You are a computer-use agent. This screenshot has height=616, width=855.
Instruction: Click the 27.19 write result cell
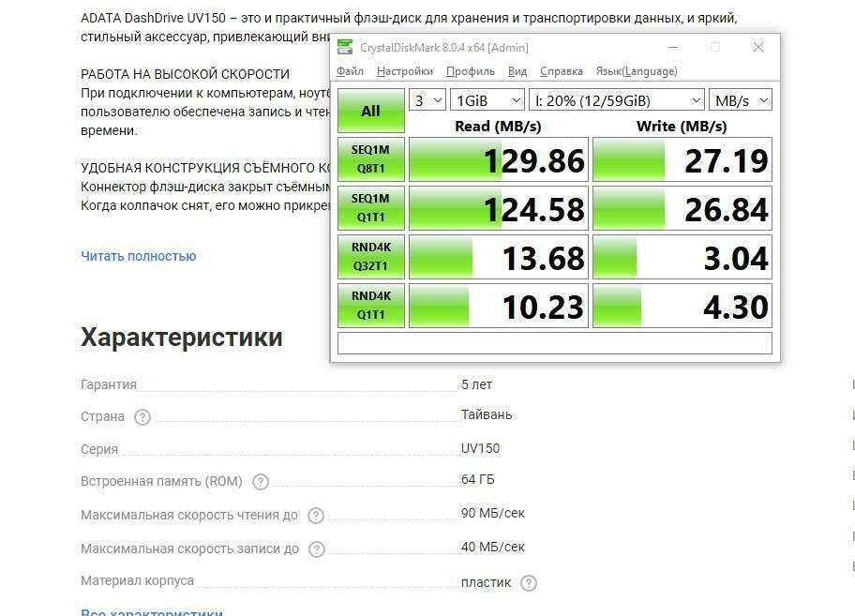click(x=682, y=159)
